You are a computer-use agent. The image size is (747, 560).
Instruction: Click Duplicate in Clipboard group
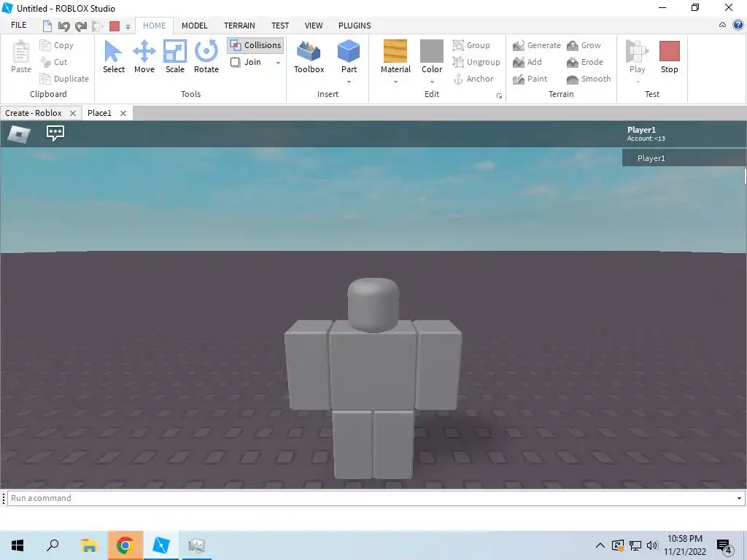click(x=64, y=79)
